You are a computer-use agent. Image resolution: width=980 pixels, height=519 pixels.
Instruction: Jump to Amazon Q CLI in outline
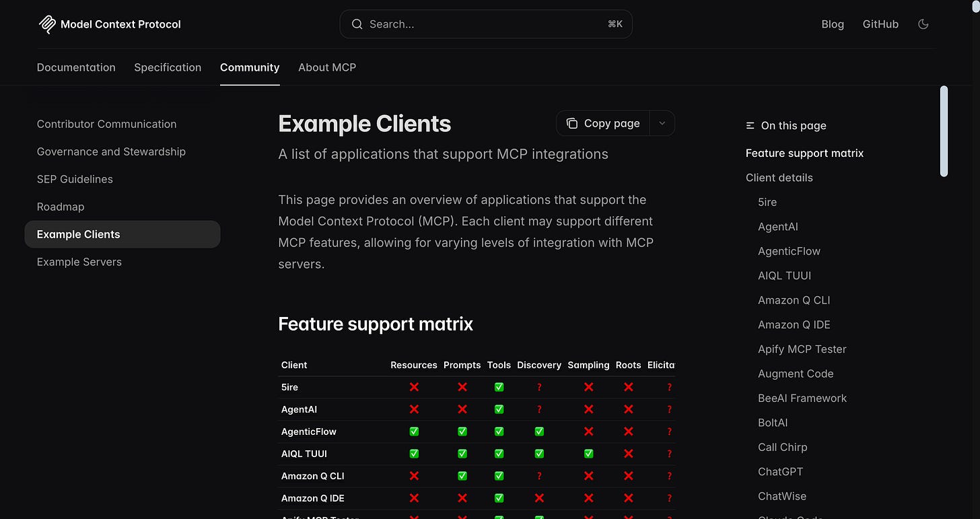(794, 300)
